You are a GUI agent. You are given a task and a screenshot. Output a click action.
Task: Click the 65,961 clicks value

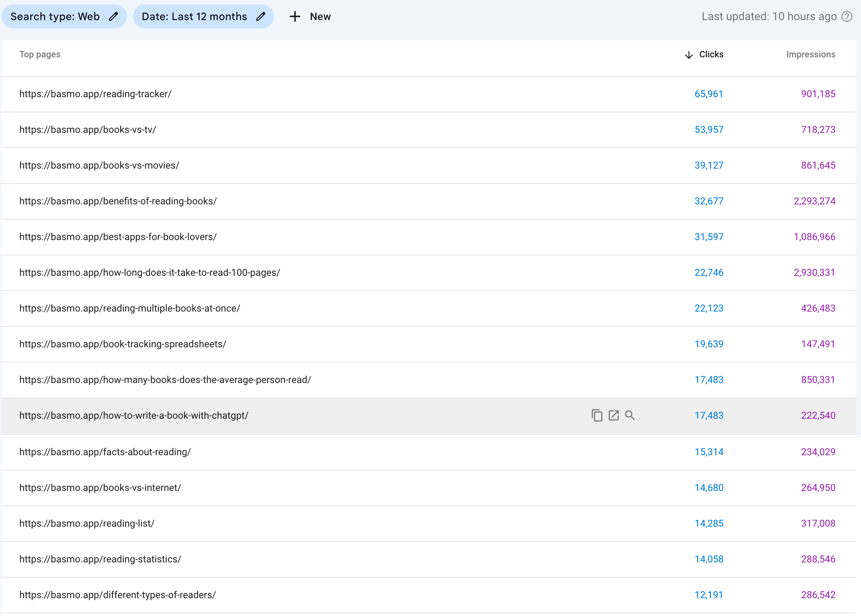tap(709, 94)
